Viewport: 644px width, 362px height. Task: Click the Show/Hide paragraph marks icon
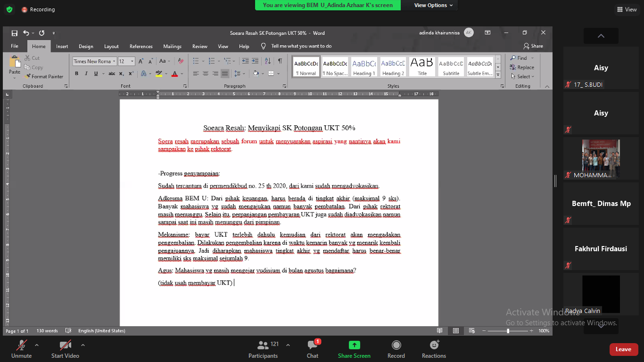[280, 61]
